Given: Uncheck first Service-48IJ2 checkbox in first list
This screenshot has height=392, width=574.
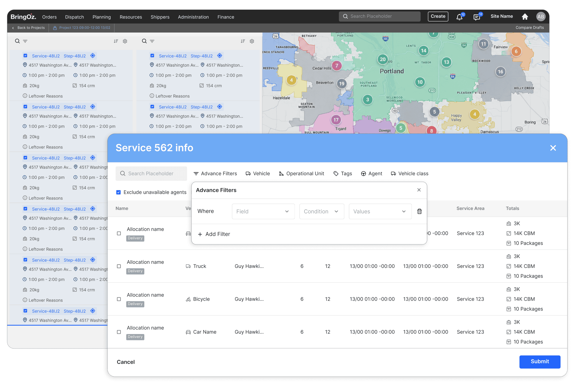Looking at the screenshot, I should pos(25,55).
